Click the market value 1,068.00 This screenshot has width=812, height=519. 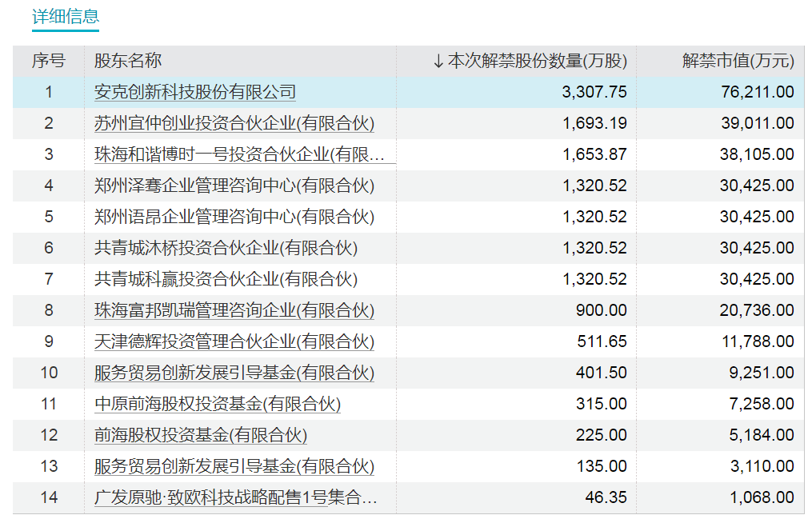pyautogui.click(x=762, y=497)
